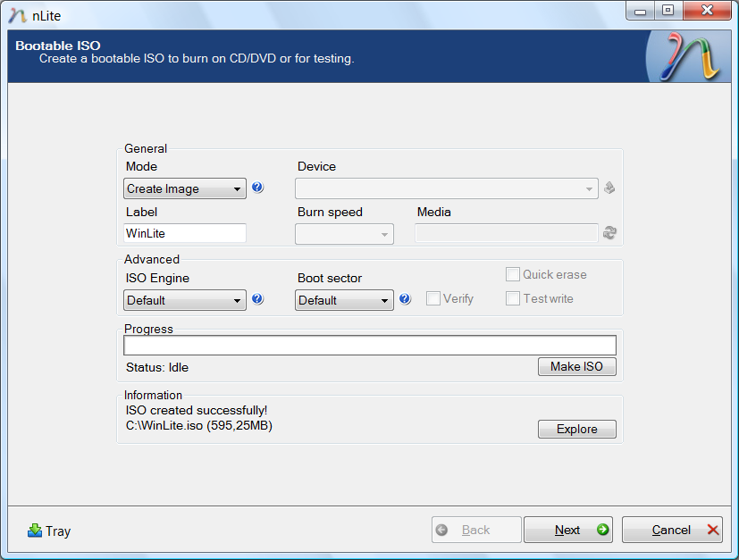Minimize nLite to Tray
Image resolution: width=739 pixels, height=560 pixels.
click(x=49, y=531)
